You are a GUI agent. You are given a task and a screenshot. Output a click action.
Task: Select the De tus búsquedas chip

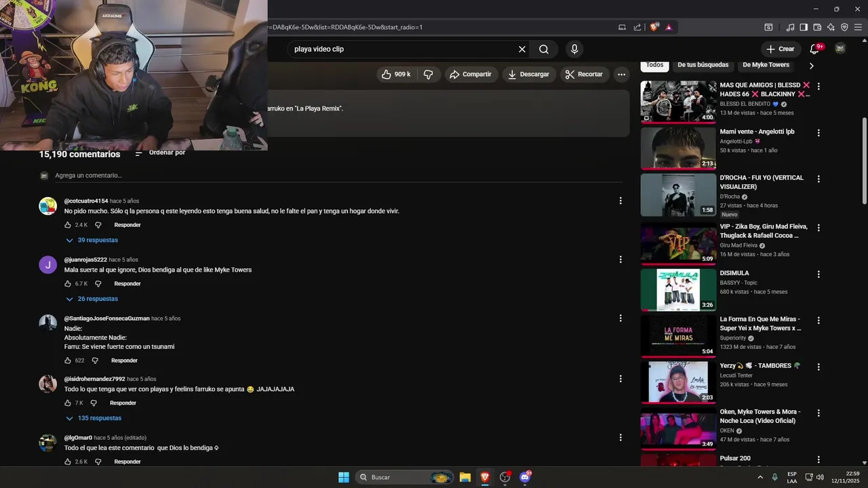click(703, 65)
